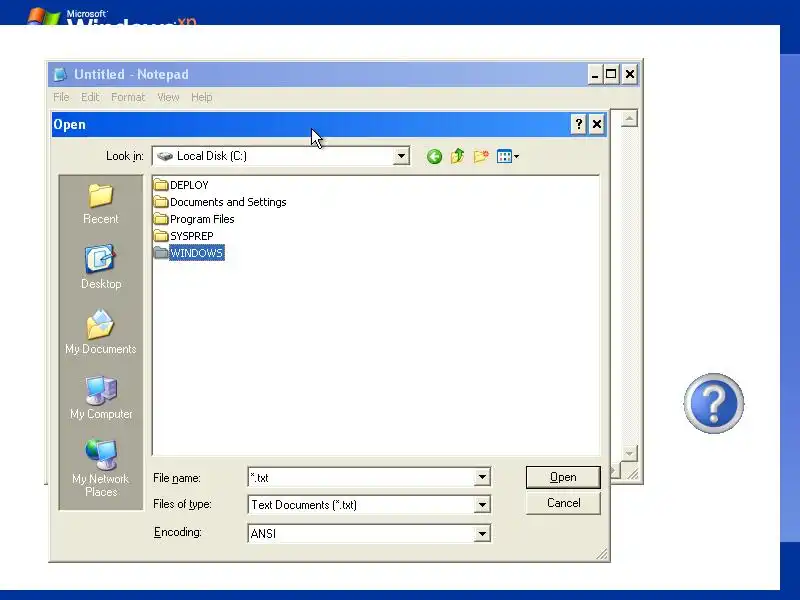800x600 pixels.
Task: Click the DEPLOY folder name
Action: coord(189,185)
